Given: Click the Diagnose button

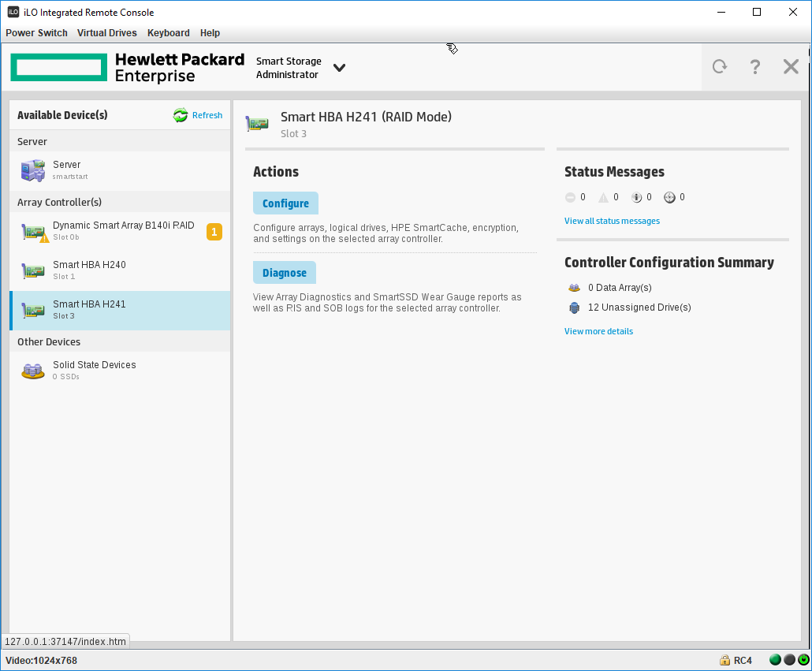Looking at the screenshot, I should [285, 273].
